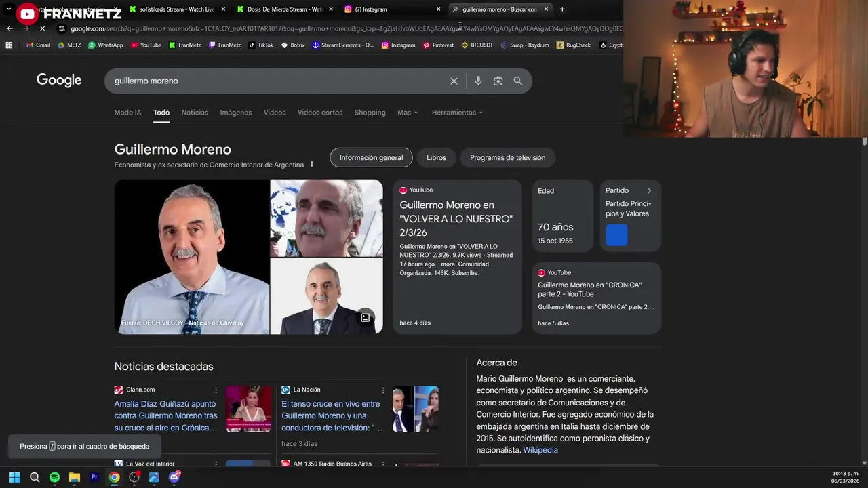
Task: Close the guillermo moreno browser tab
Action: 546,9
